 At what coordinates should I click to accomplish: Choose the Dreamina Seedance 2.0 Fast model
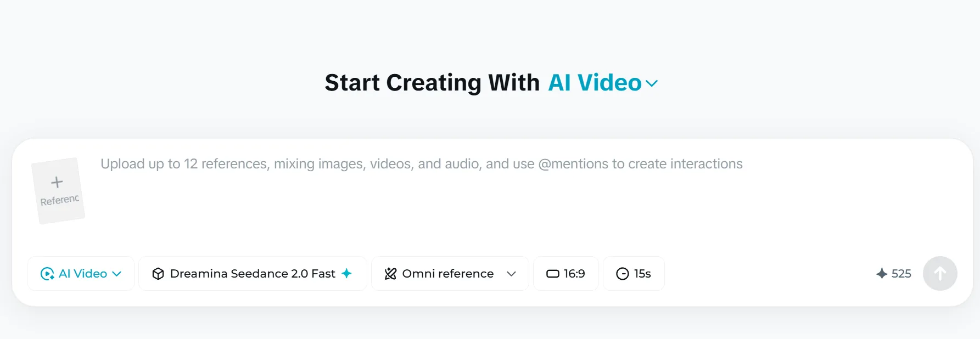point(253,273)
